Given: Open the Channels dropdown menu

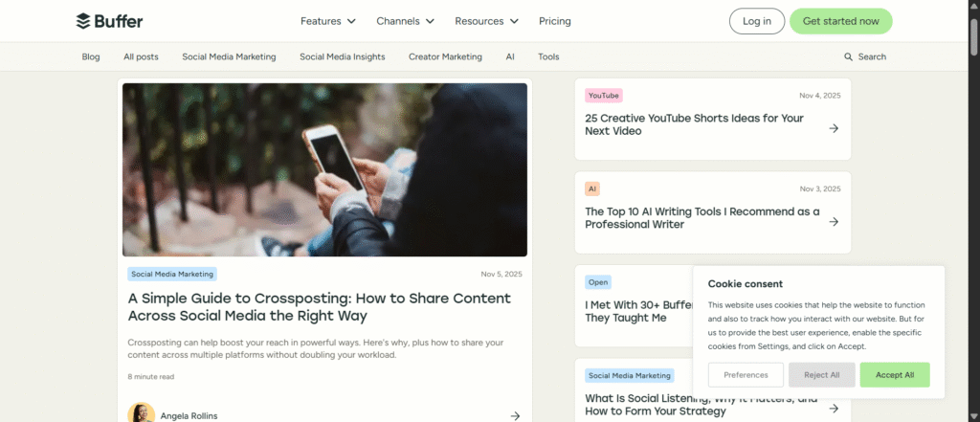Looking at the screenshot, I should click(x=405, y=21).
